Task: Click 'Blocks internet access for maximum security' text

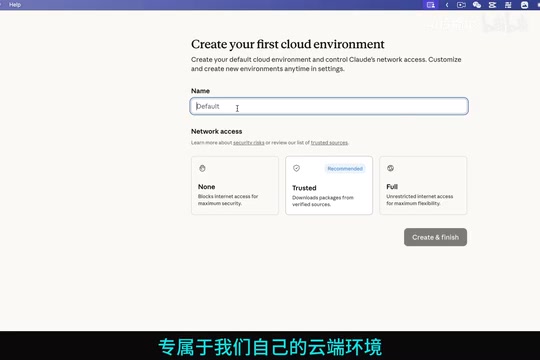Action: [228, 200]
